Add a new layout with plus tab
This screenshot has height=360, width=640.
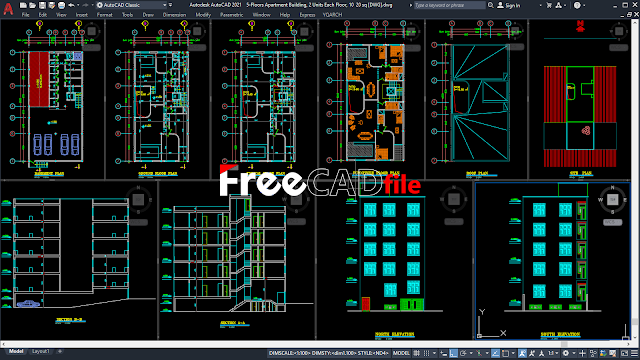(60, 351)
